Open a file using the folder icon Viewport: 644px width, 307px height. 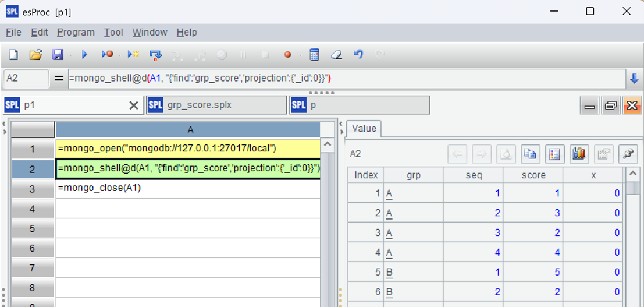tap(35, 55)
